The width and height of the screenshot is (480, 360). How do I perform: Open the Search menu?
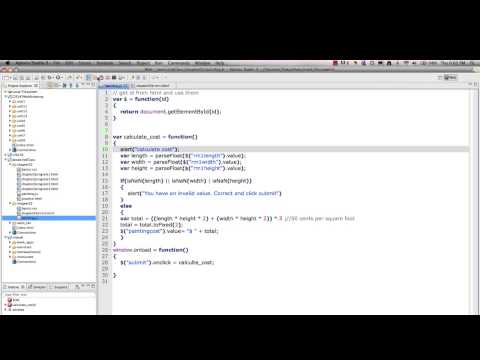click(125, 63)
